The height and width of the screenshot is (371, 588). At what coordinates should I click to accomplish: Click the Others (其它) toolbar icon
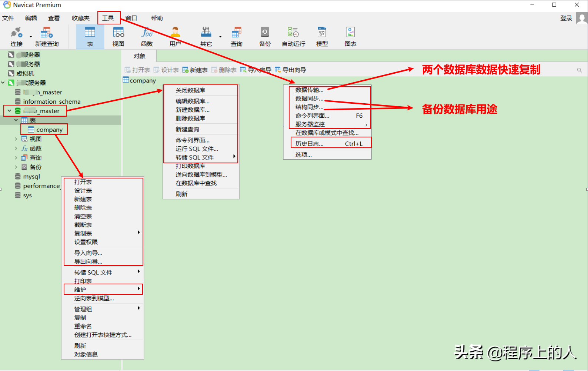(x=206, y=36)
